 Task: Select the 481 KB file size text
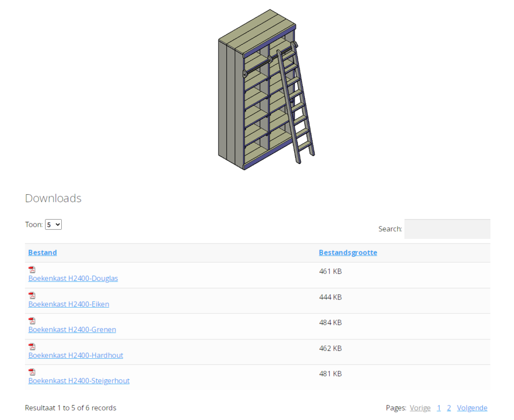click(x=330, y=374)
